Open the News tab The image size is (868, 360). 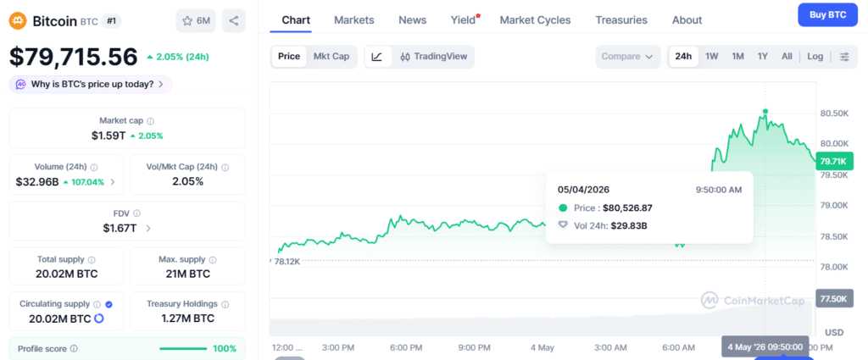click(413, 20)
